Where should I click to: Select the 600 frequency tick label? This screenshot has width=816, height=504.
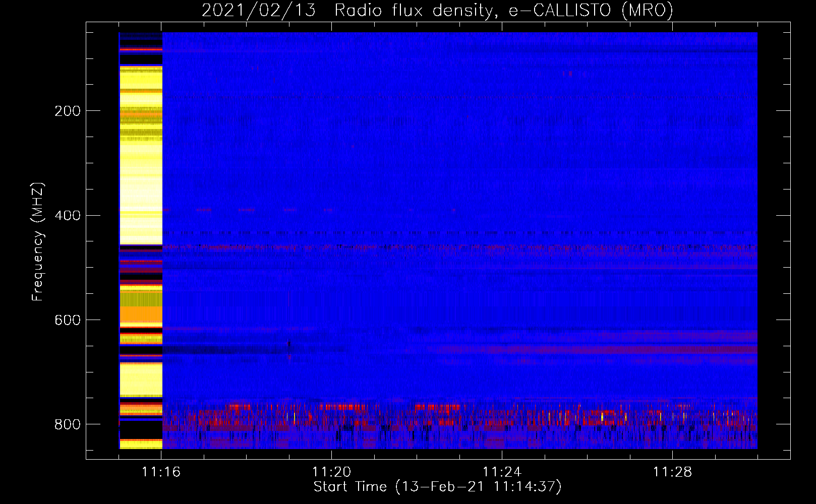[68, 321]
